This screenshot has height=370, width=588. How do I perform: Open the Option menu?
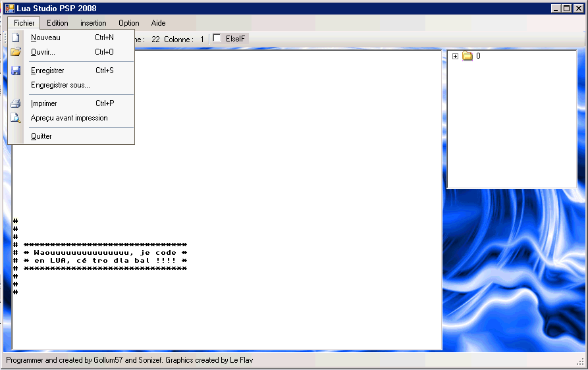pos(128,23)
